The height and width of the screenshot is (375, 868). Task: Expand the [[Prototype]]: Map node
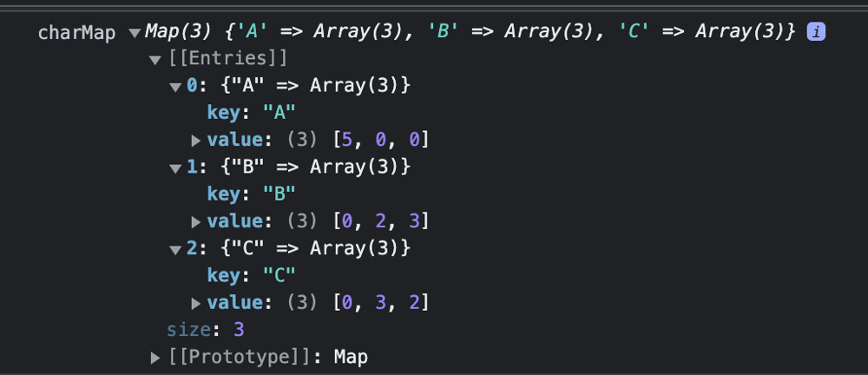[155, 358]
